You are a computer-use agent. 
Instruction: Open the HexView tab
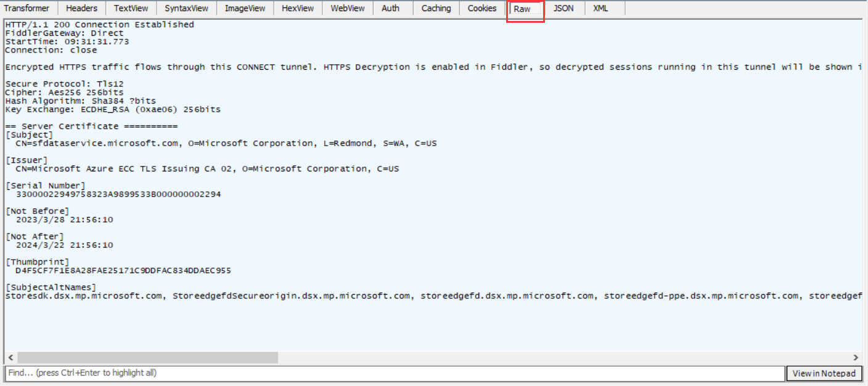tap(298, 8)
